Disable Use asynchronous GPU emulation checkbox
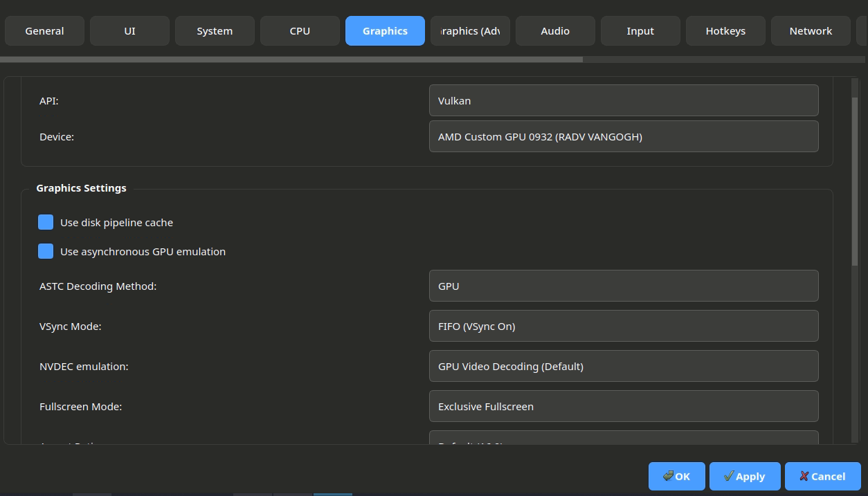This screenshot has height=496, width=868. (x=46, y=251)
